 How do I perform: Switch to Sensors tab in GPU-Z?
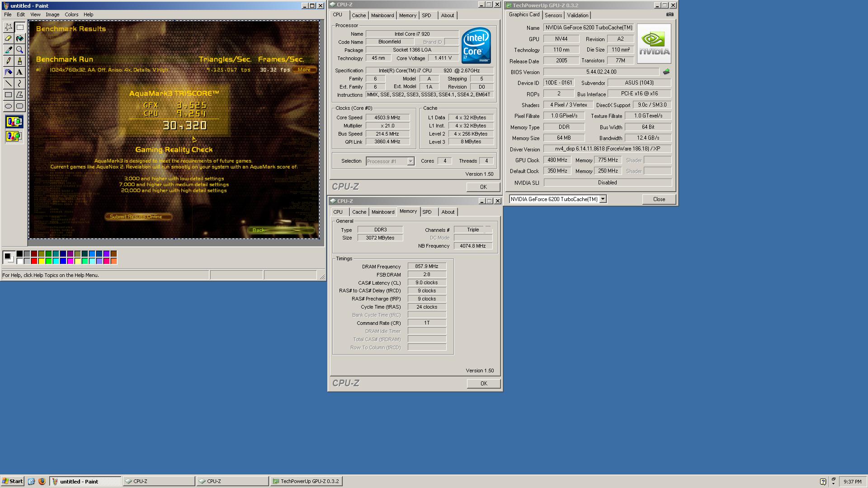pos(553,15)
